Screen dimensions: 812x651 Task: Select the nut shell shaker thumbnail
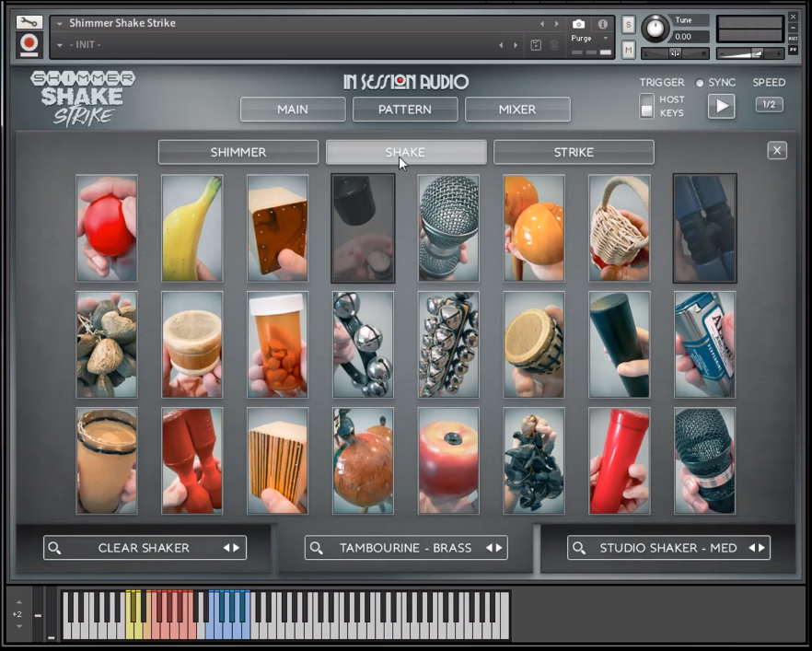click(x=107, y=345)
